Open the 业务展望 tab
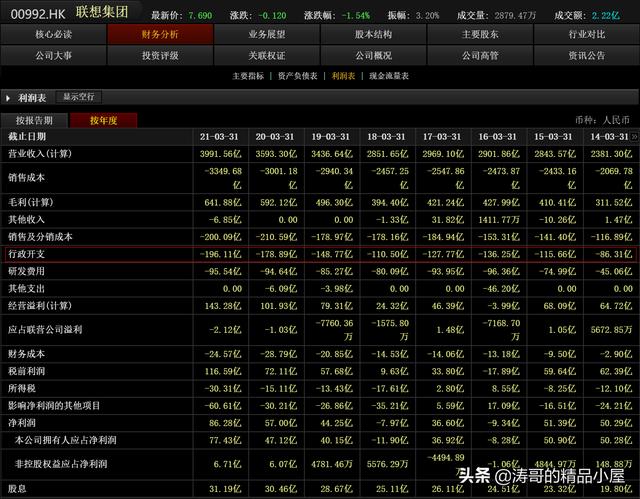The width and height of the screenshot is (640, 499). [x=267, y=34]
